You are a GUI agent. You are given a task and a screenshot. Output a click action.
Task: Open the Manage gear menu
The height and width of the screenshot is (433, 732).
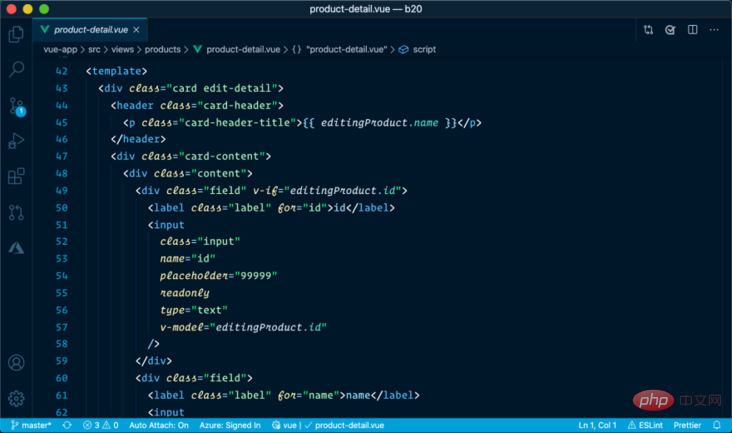pos(16,398)
